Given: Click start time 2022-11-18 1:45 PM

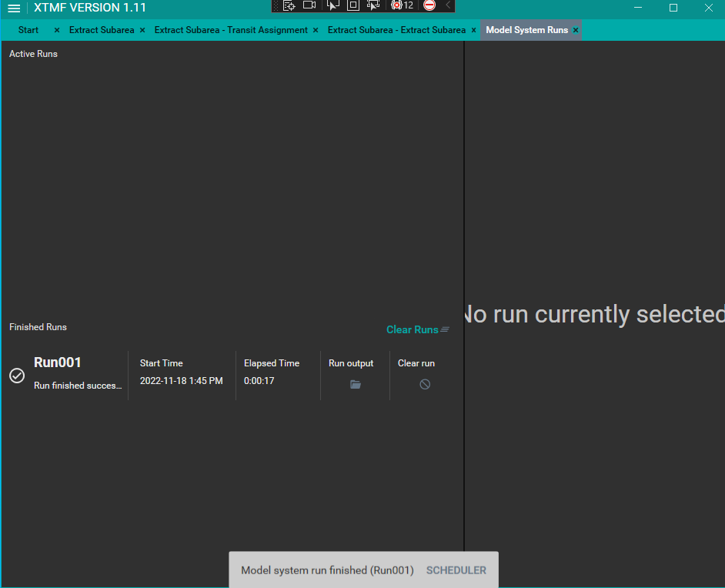Looking at the screenshot, I should 182,381.
